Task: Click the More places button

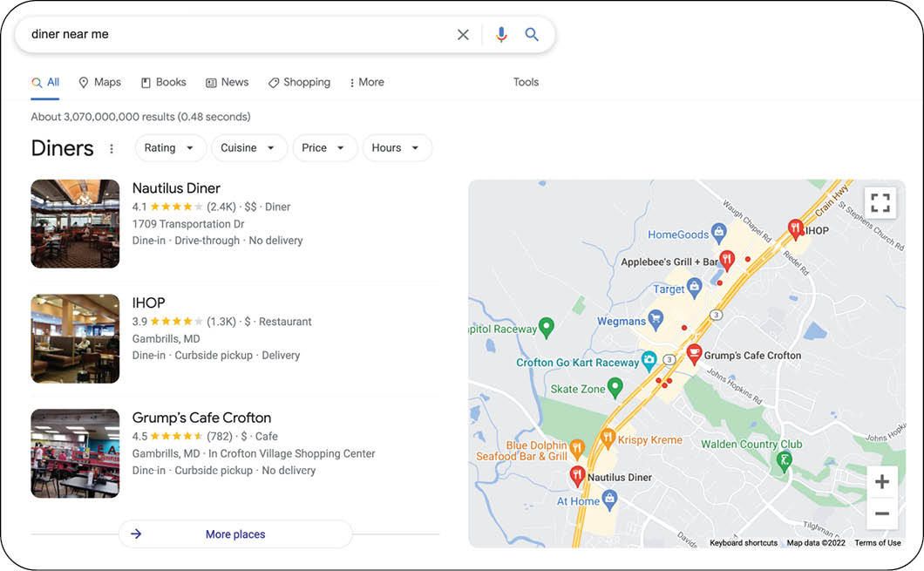Action: (235, 534)
